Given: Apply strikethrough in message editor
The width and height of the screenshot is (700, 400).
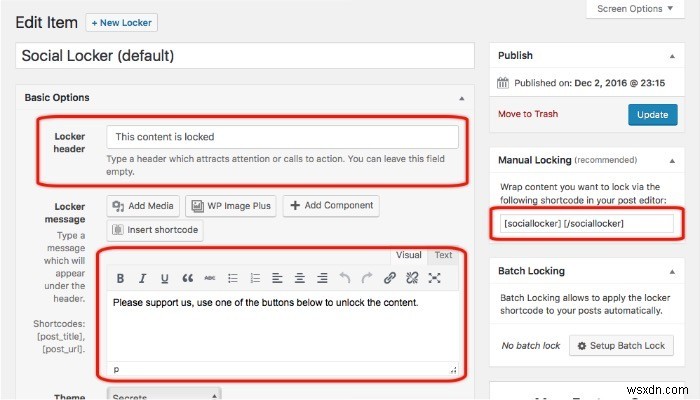Looking at the screenshot, I should (x=210, y=279).
